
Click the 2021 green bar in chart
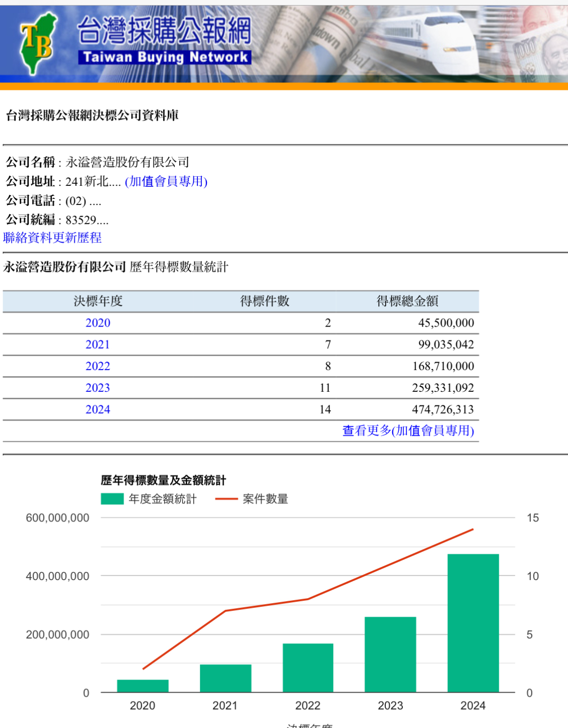[x=225, y=678]
